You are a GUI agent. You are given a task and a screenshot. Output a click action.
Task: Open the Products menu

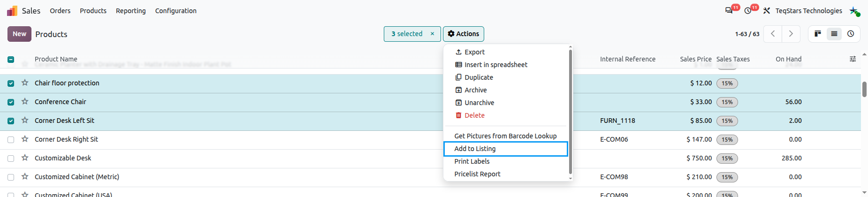93,11
